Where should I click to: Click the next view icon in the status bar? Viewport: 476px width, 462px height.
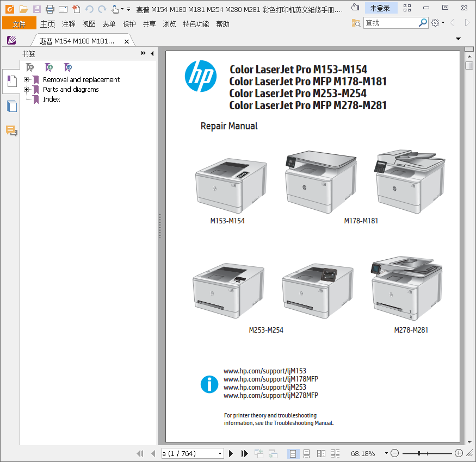pyautogui.click(x=273, y=453)
